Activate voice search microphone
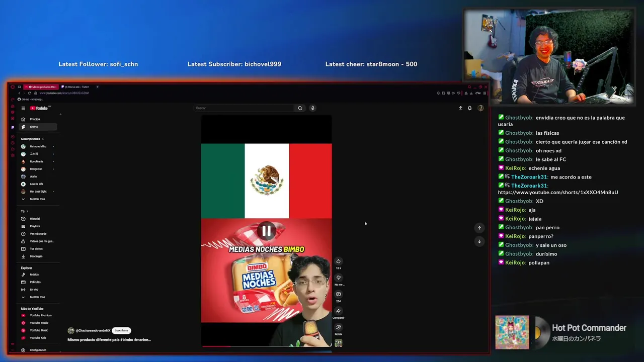The height and width of the screenshot is (362, 644). point(312,108)
